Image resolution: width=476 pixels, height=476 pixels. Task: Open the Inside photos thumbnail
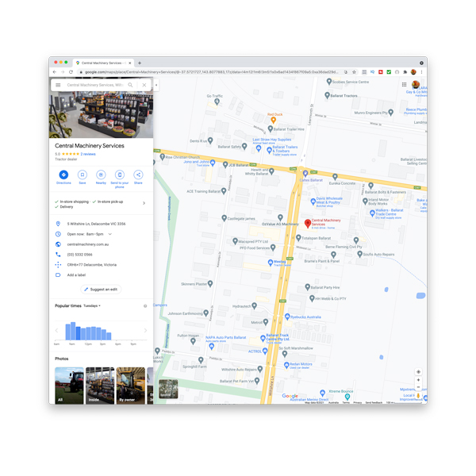100,386
